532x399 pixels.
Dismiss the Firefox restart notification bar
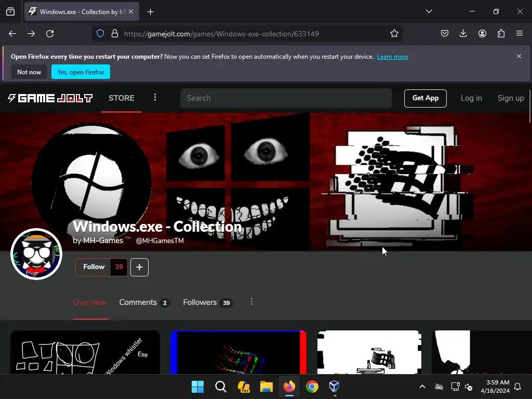(519, 56)
